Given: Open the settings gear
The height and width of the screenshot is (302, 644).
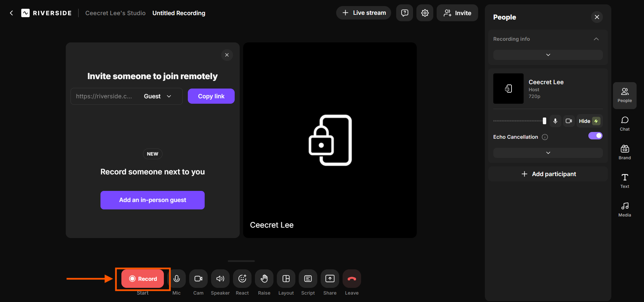Looking at the screenshot, I should (425, 13).
